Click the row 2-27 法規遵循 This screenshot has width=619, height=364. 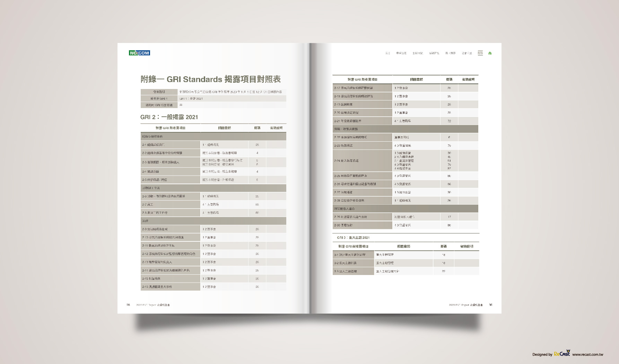tap(406, 192)
